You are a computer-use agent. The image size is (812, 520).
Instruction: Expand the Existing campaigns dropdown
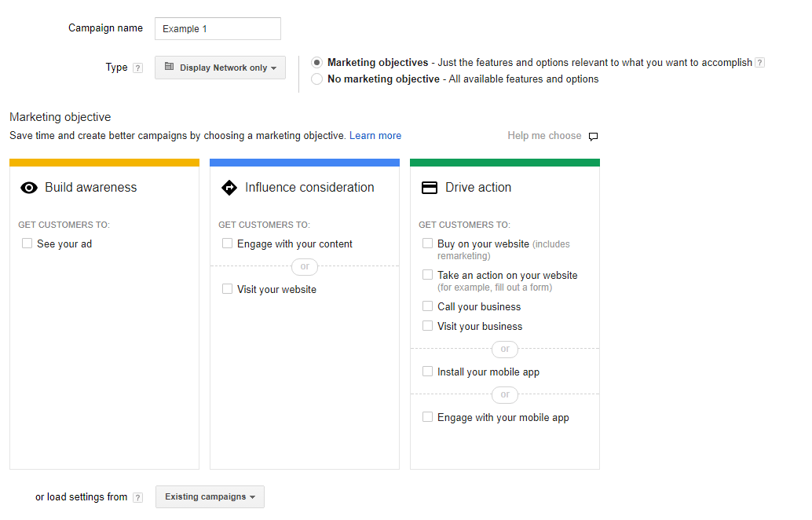(x=210, y=496)
